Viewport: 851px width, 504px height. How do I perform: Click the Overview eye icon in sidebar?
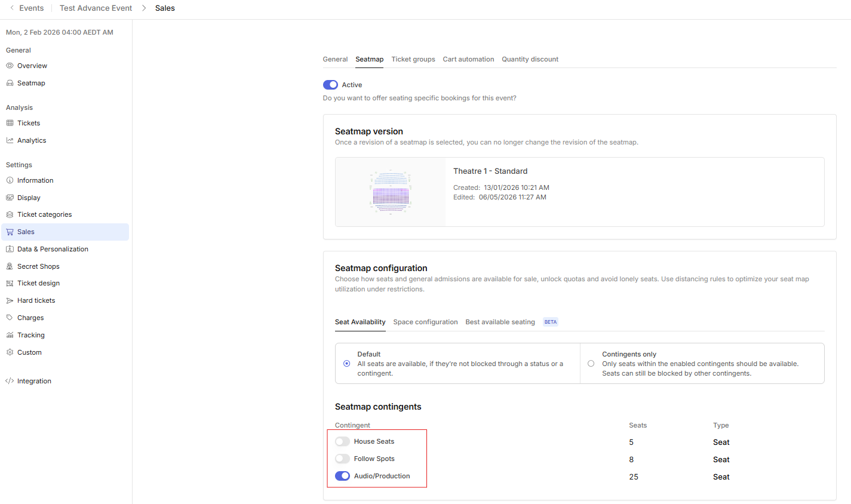(x=10, y=66)
